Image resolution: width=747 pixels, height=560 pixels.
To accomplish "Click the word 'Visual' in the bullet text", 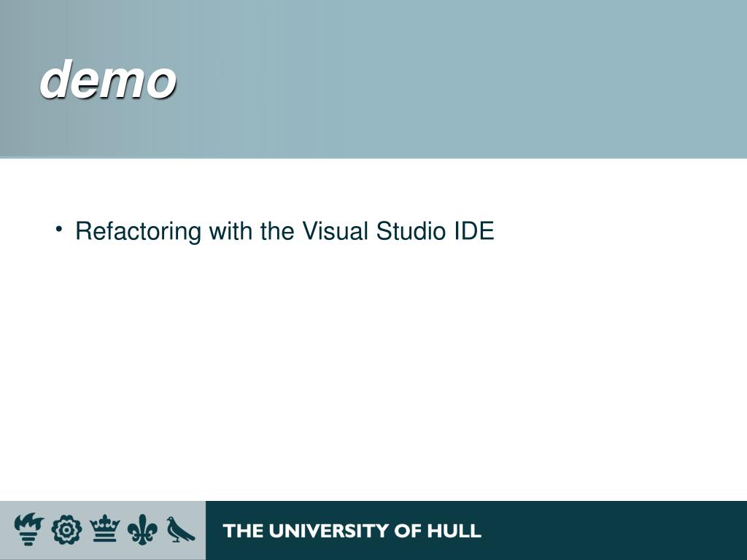I will [x=336, y=231].
